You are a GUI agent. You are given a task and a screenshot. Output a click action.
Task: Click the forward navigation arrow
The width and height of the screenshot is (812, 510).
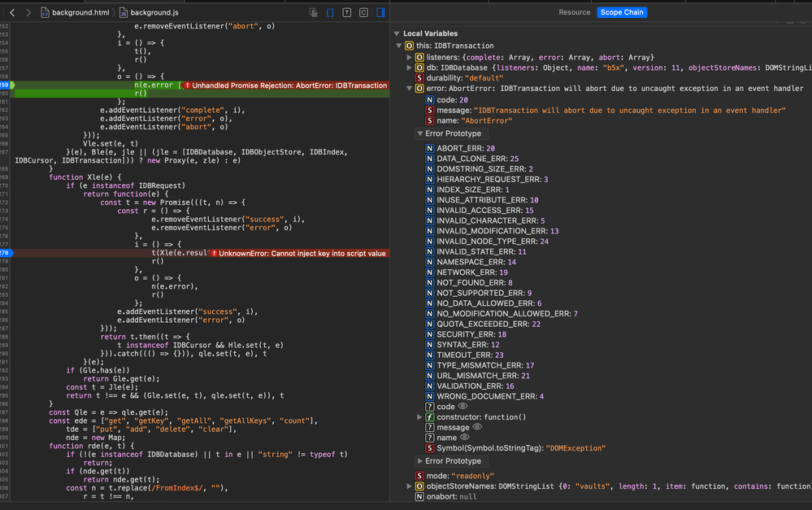tap(28, 13)
